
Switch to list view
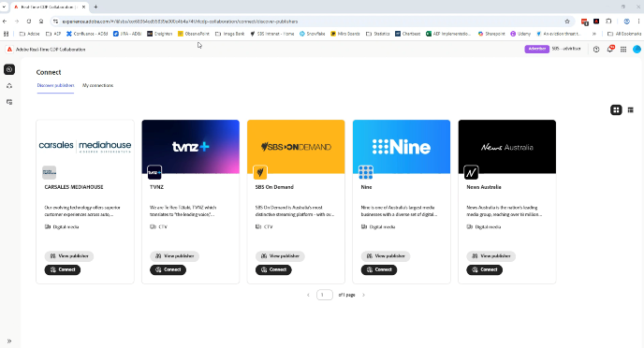(x=631, y=110)
